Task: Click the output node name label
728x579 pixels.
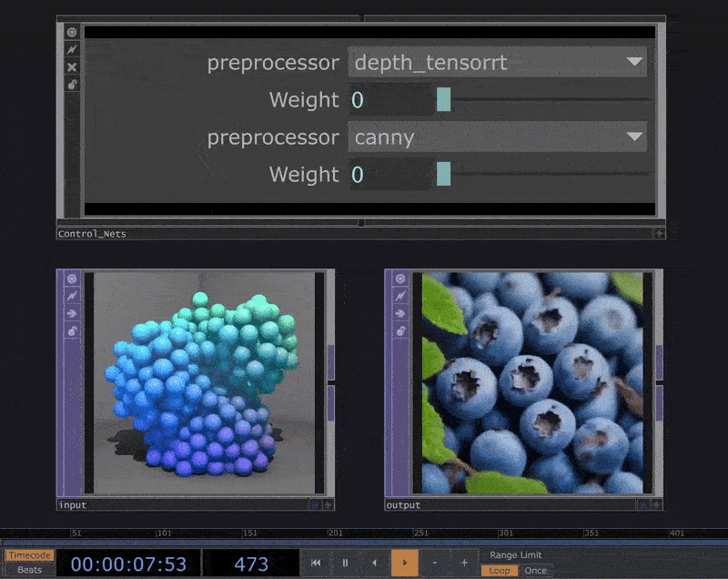Action: (x=403, y=504)
